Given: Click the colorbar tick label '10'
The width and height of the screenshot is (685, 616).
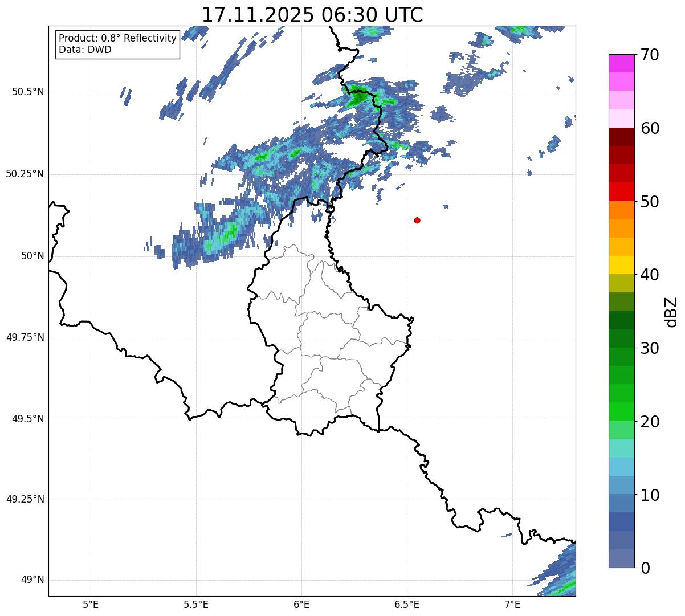Looking at the screenshot, I should coord(649,495).
